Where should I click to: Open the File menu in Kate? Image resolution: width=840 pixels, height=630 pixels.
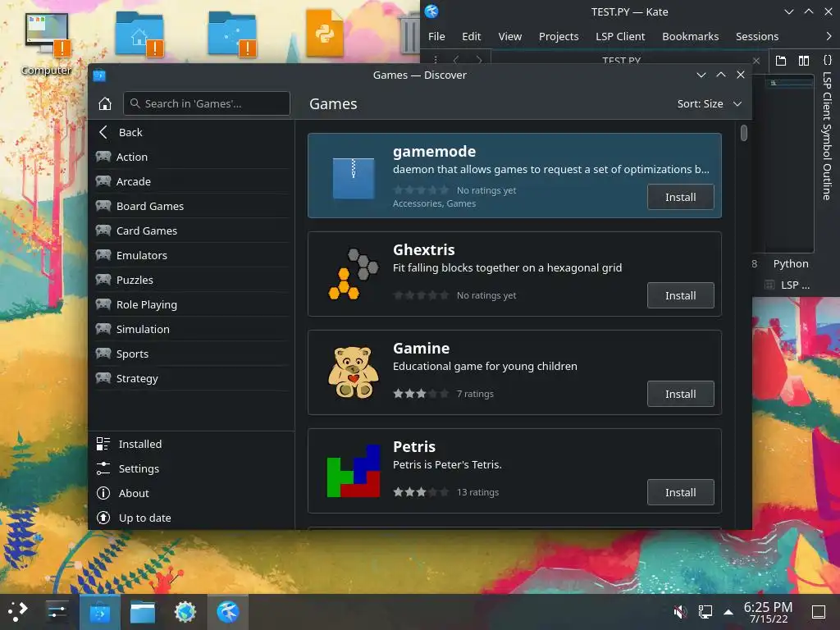[x=436, y=36]
